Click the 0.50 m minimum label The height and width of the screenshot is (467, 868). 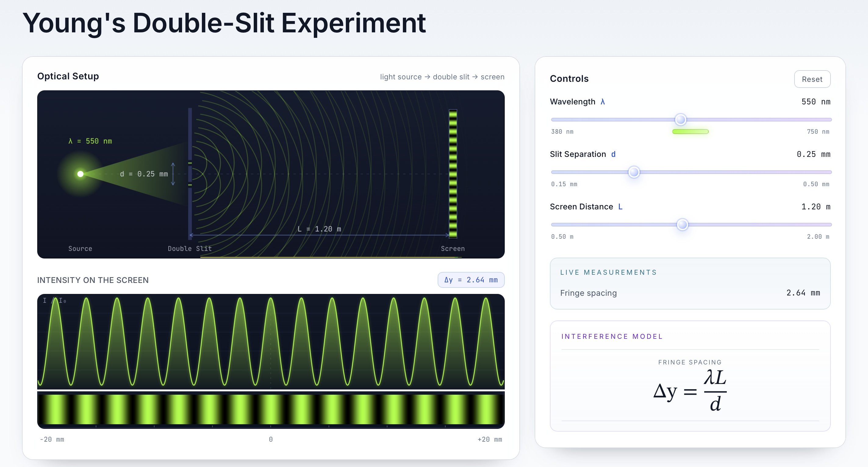click(562, 237)
